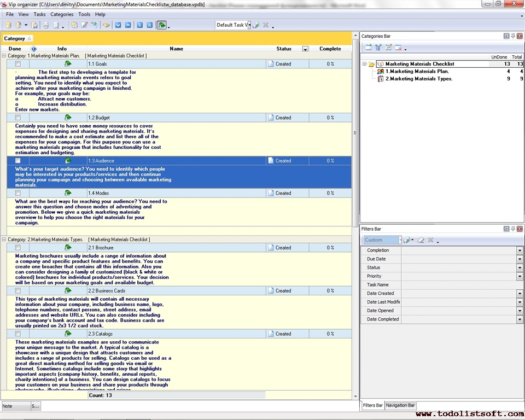Click the delete category icon with red X
The height and width of the screenshot is (420, 525).
click(x=399, y=48)
